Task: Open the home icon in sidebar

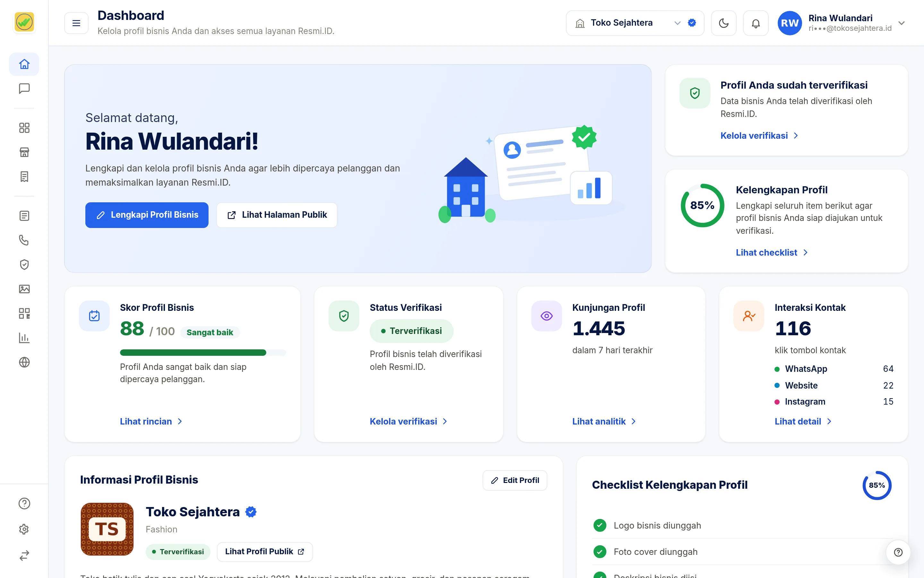Action: (24, 64)
